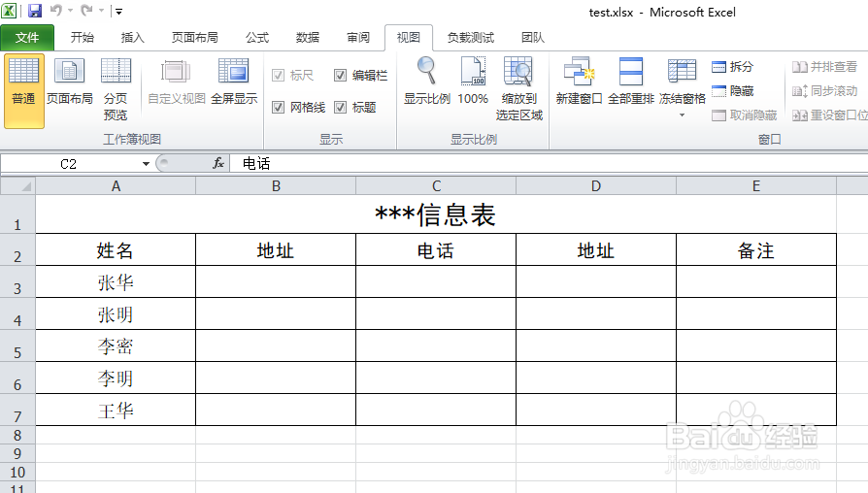Click the Name Box showing C2

tap(69, 164)
